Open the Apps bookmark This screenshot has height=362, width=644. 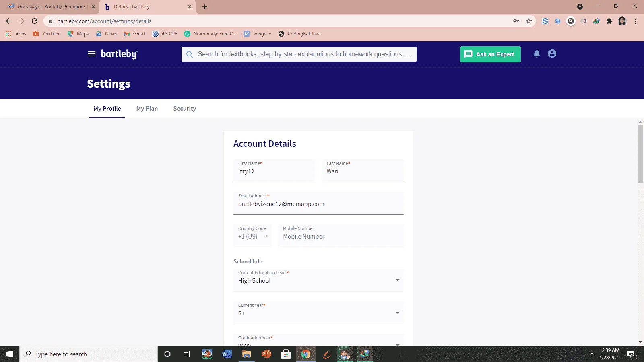(16, 34)
